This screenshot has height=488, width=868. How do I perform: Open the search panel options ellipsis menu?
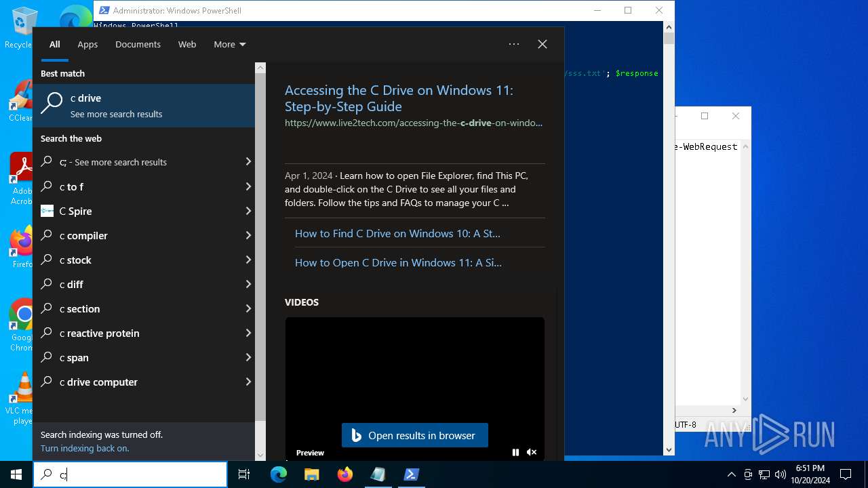[514, 44]
